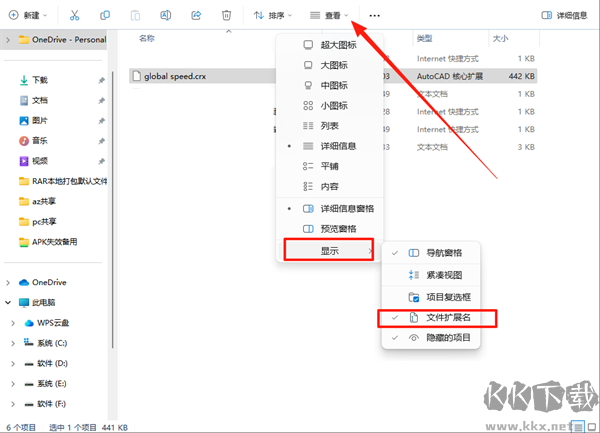Click the 此电脑 monitor icon
This screenshot has height=433, width=600.
point(24,303)
